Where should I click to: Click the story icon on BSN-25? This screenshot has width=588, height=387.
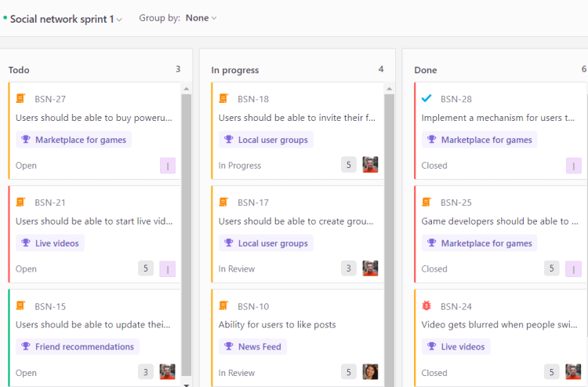click(426, 203)
